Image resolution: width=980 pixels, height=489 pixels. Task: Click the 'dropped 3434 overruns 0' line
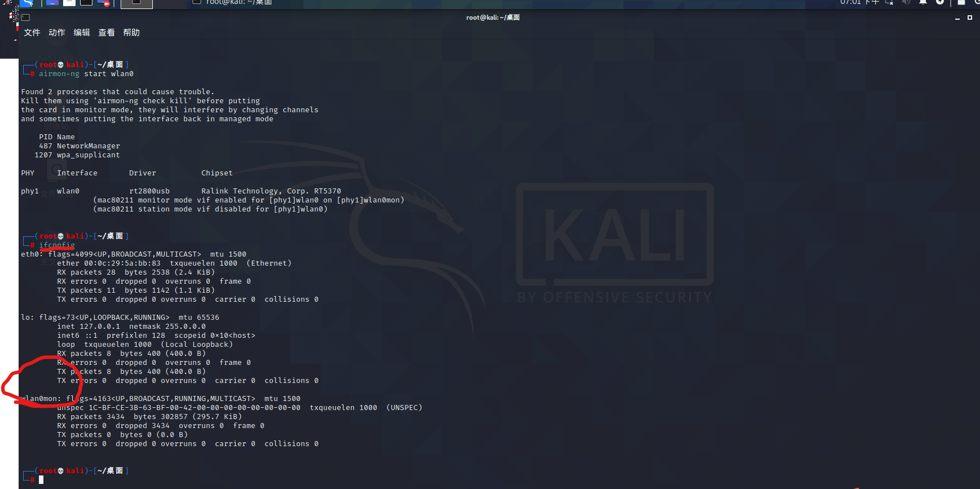click(161, 426)
